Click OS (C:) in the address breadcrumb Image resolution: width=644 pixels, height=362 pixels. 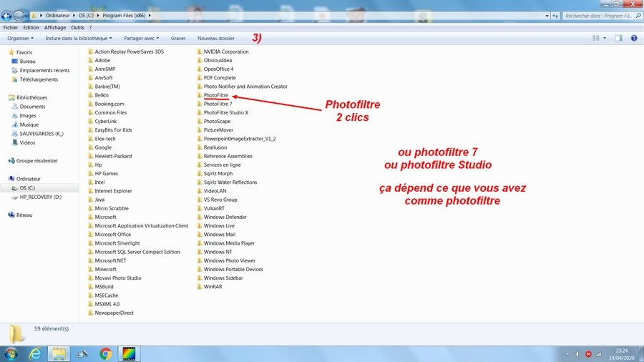click(x=86, y=16)
